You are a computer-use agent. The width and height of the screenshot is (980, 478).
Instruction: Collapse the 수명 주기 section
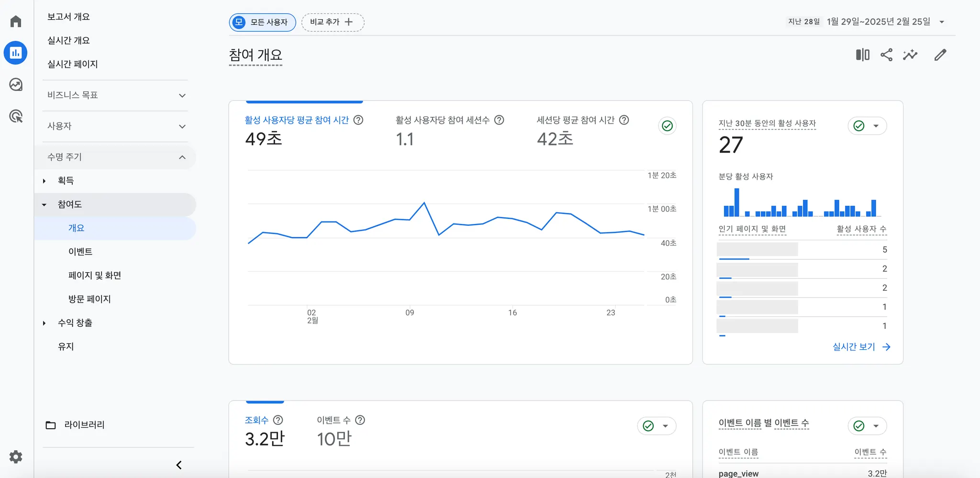coord(115,157)
